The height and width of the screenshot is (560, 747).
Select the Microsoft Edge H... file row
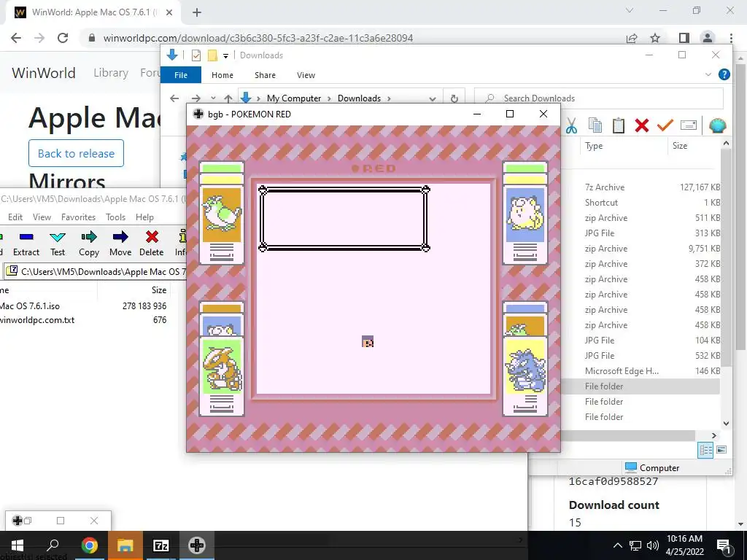tap(641, 371)
